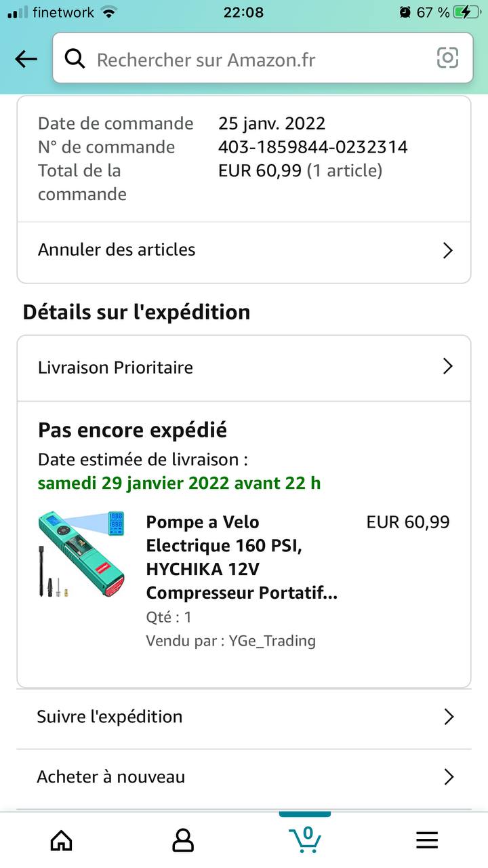Open the Pompe a Velo Electrique product link

(x=242, y=557)
